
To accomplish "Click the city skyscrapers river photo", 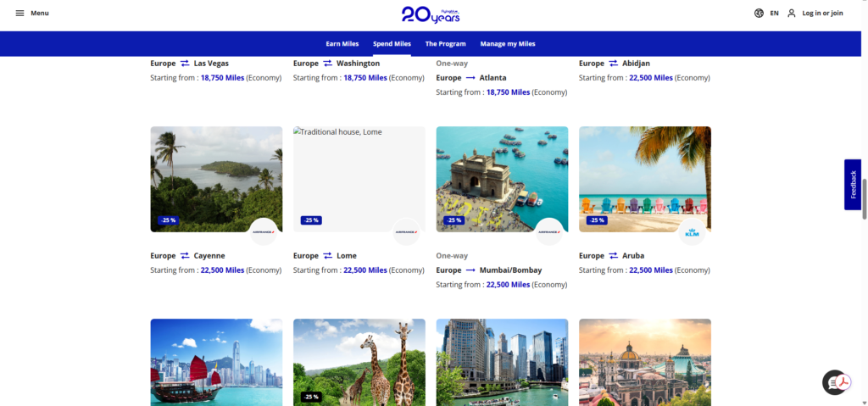I will pyautogui.click(x=502, y=362).
